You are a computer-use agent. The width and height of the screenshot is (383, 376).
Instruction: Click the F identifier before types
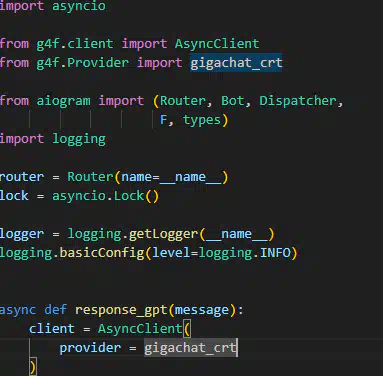164,120
